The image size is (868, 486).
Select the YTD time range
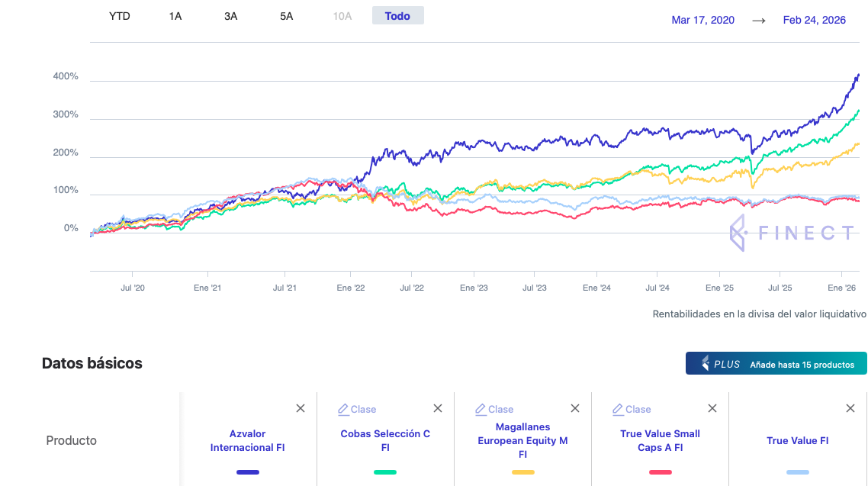click(x=120, y=16)
